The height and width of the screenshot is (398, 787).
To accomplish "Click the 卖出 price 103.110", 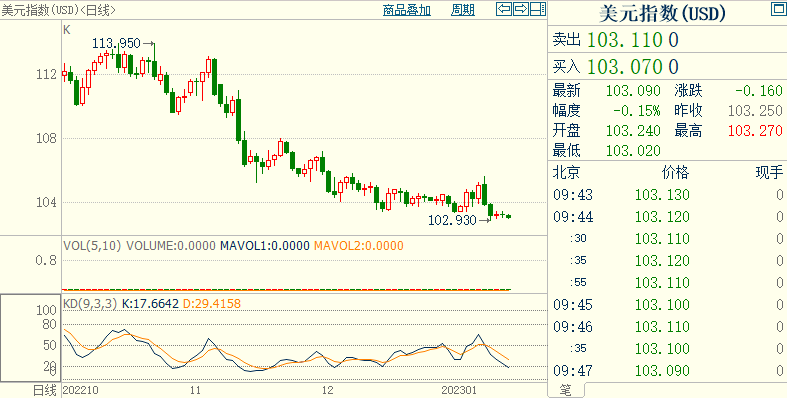I will [x=632, y=40].
